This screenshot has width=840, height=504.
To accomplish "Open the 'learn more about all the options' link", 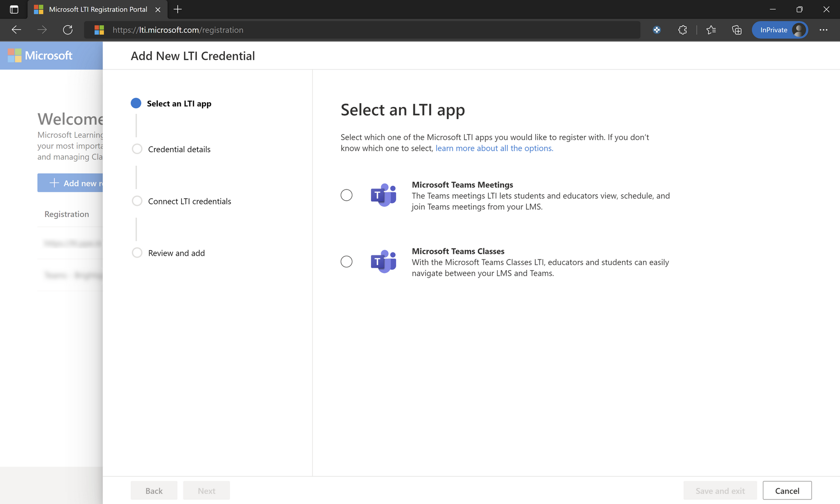I will point(494,148).
